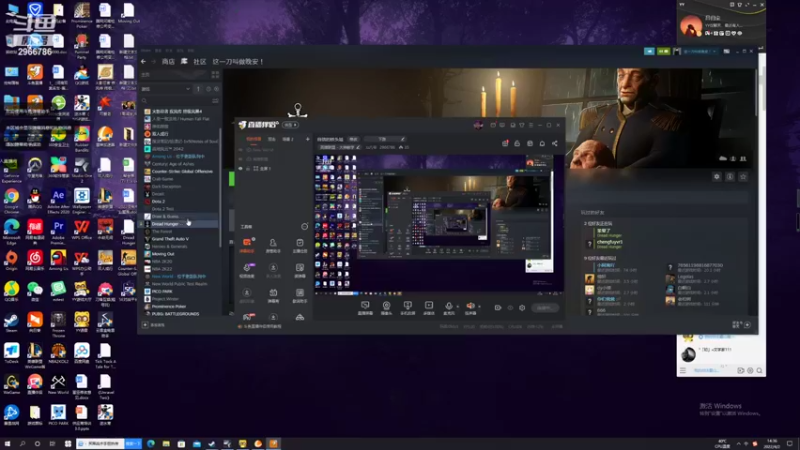Select Moving Out in the Steam library
Viewport: 800px width, 450px height.
163,254
